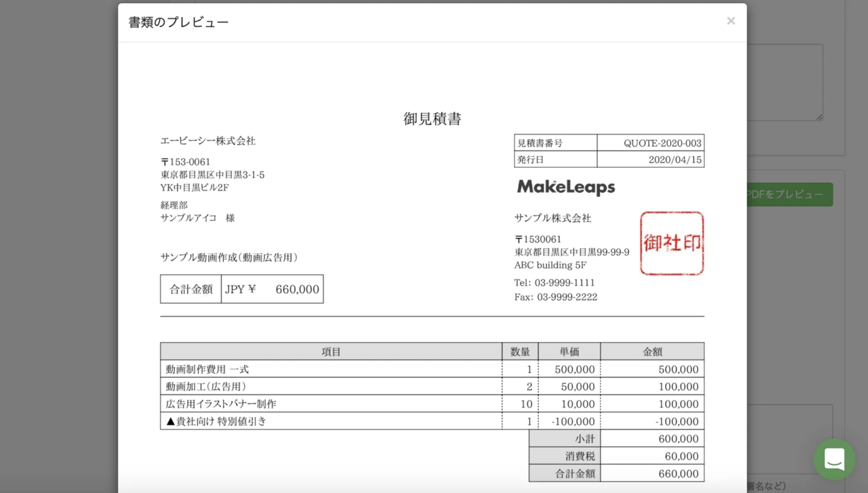Screen dimensions: 868x493
Task: Select the quote number QUOTE-2020-003
Action: 662,143
